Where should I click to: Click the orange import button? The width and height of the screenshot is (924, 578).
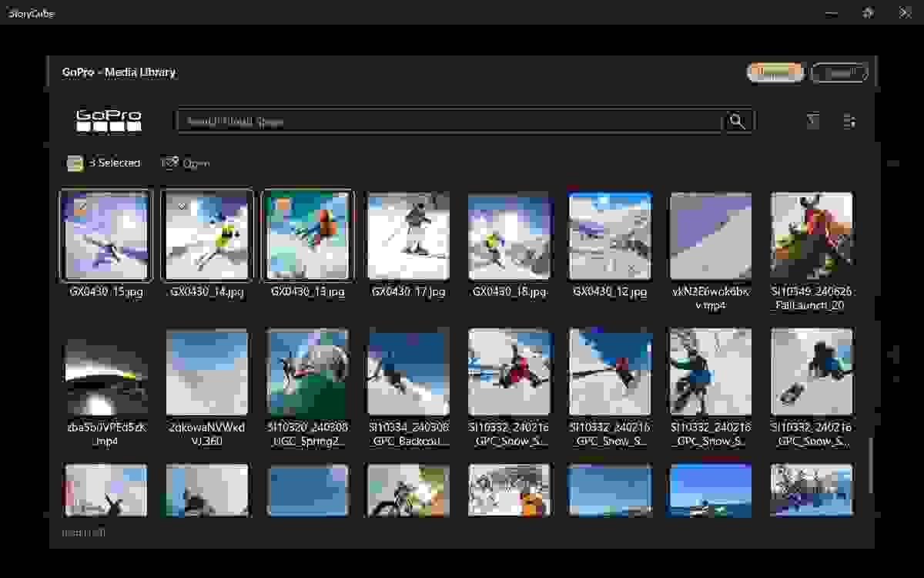tap(775, 72)
